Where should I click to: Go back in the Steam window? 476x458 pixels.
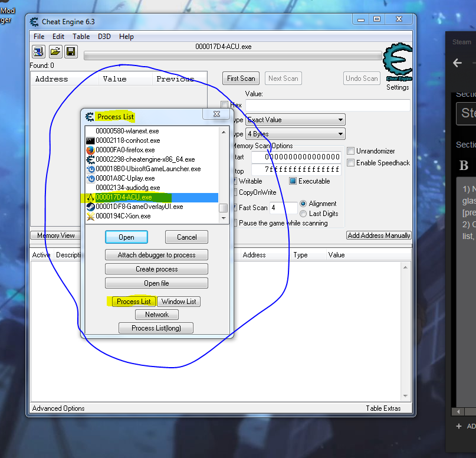[x=457, y=63]
